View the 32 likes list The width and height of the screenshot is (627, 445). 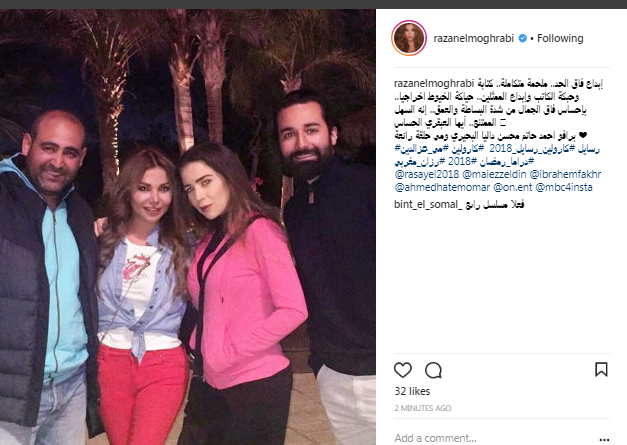click(x=412, y=391)
